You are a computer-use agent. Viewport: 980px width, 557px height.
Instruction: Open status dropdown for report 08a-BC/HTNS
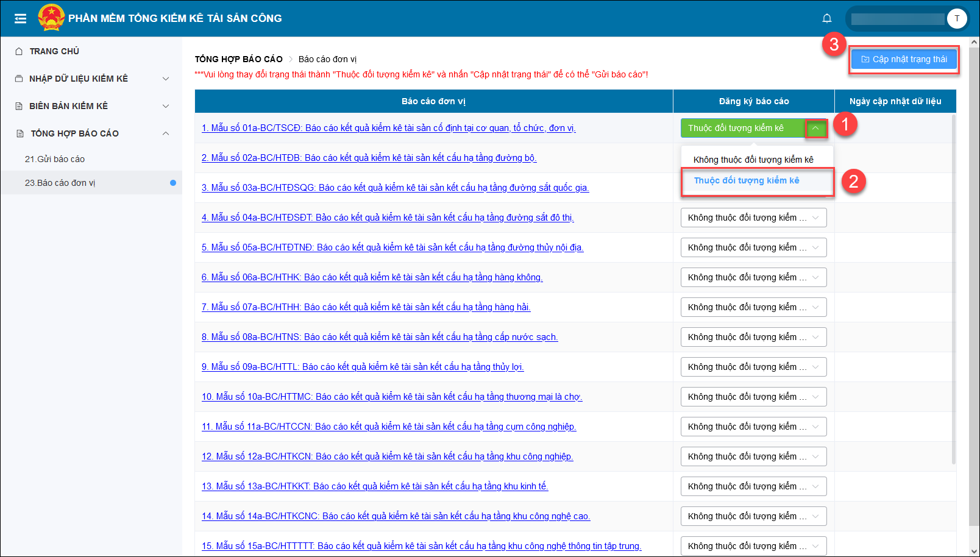753,337
